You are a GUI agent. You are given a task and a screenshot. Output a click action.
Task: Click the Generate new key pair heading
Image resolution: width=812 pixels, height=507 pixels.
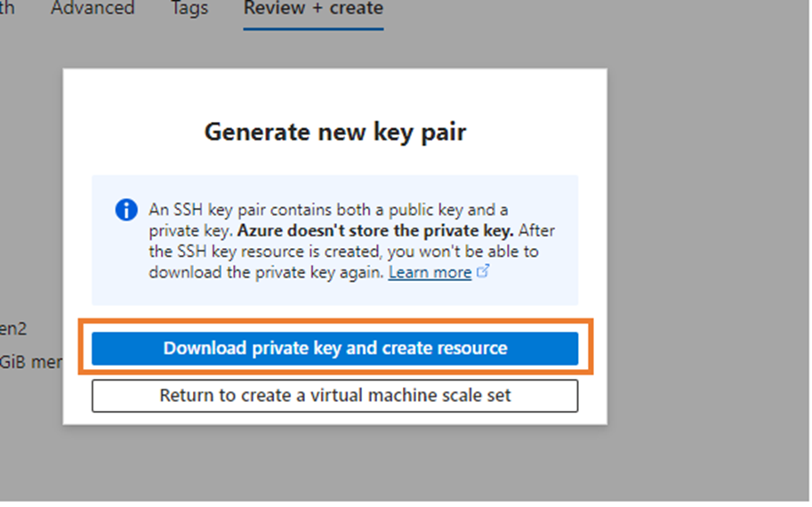[x=334, y=133]
